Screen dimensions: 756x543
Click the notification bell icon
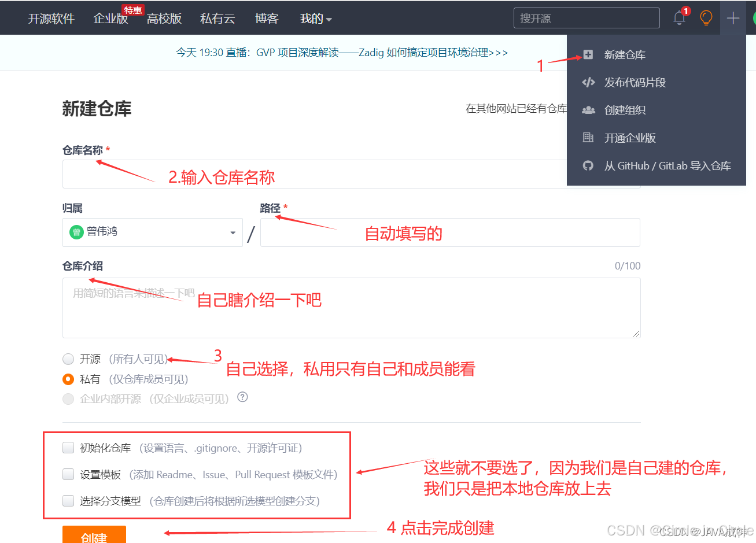[x=680, y=18]
